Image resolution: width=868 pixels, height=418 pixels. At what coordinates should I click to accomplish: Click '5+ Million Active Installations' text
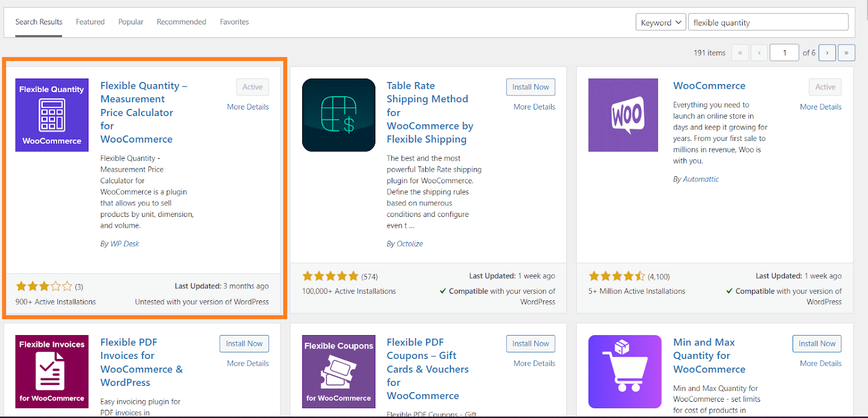click(x=637, y=291)
